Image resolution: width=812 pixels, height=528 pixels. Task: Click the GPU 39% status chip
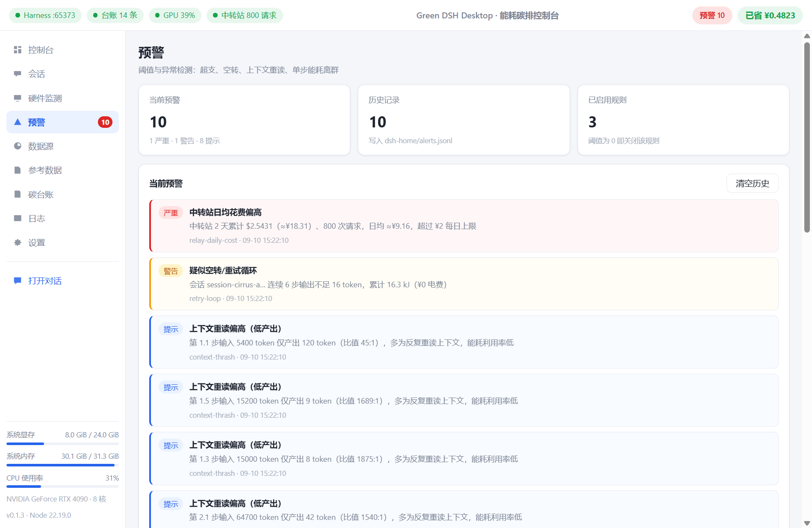(175, 15)
